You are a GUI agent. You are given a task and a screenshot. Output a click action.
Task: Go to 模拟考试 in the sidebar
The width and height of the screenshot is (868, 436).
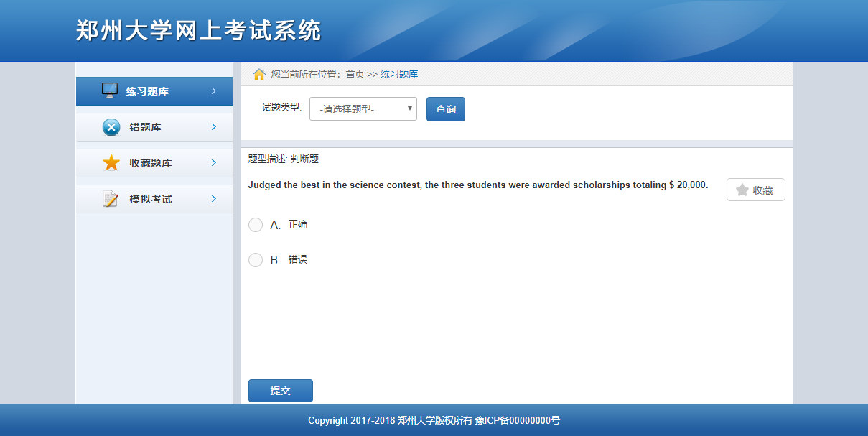(151, 199)
